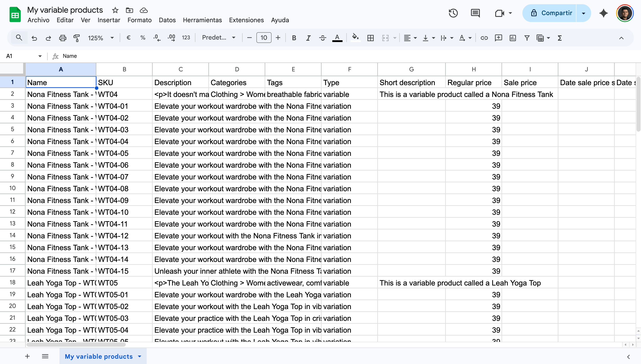Open the borders grid icon
Screen dimensions: 641x364
(x=371, y=38)
